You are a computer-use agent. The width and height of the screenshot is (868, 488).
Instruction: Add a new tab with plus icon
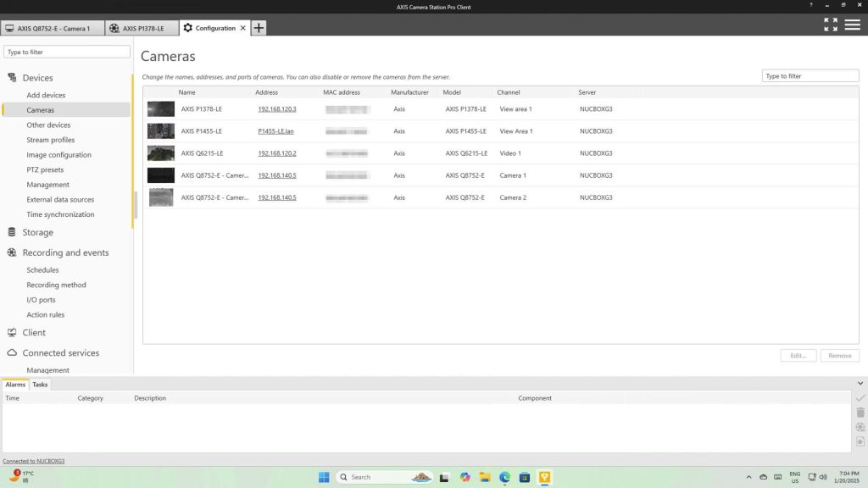point(259,28)
